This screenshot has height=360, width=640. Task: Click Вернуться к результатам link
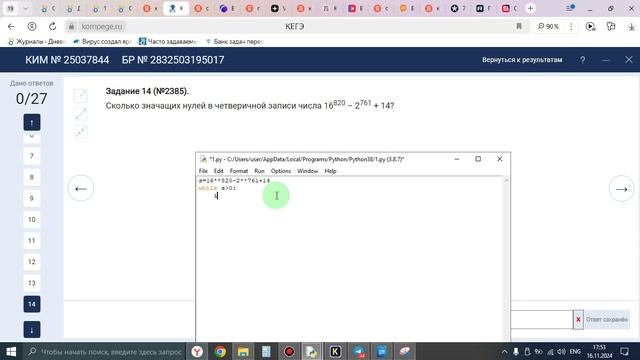tap(522, 60)
